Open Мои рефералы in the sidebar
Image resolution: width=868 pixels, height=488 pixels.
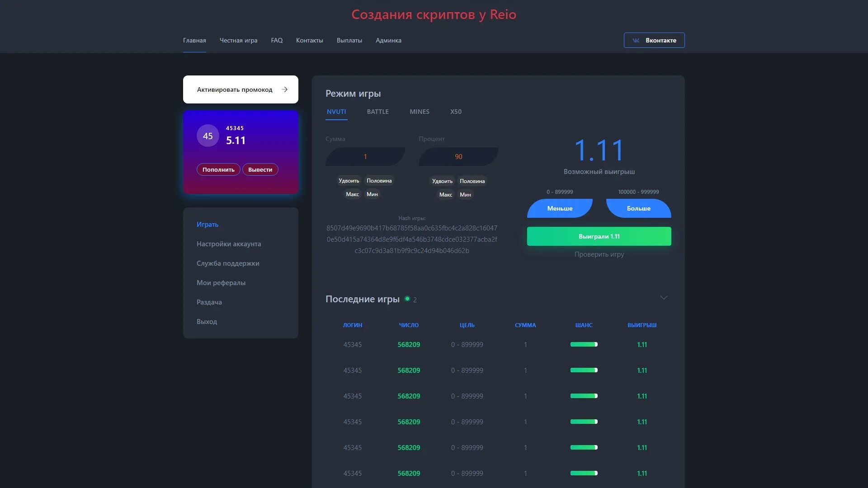coord(221,283)
